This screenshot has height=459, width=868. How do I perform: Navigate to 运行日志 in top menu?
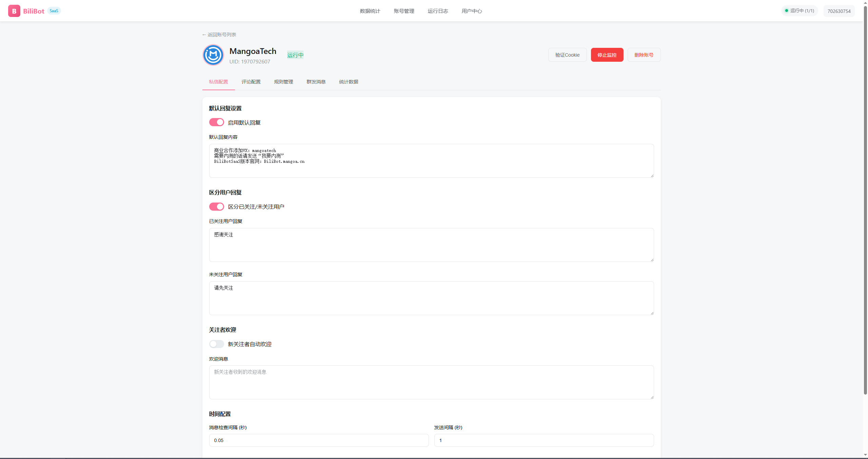point(438,11)
